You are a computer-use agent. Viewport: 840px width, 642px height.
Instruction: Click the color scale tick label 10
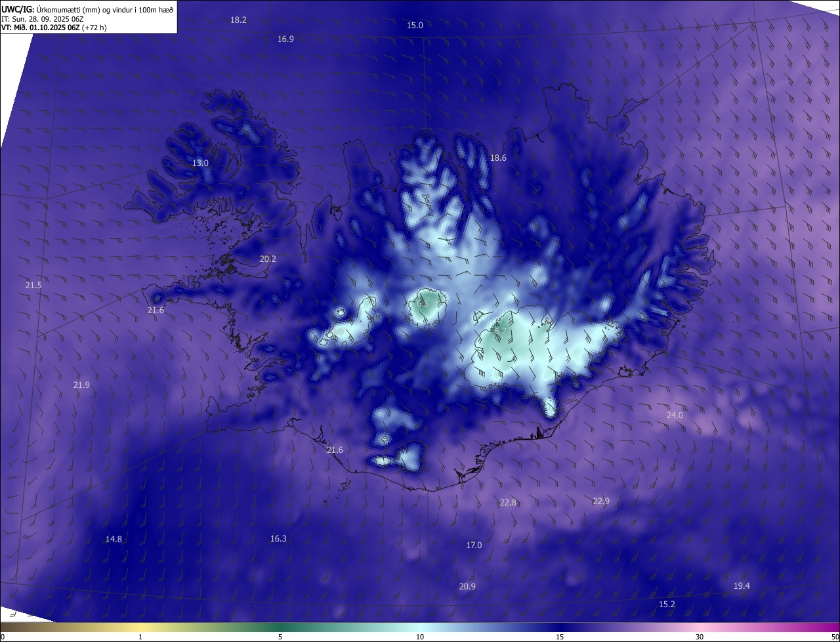420,637
